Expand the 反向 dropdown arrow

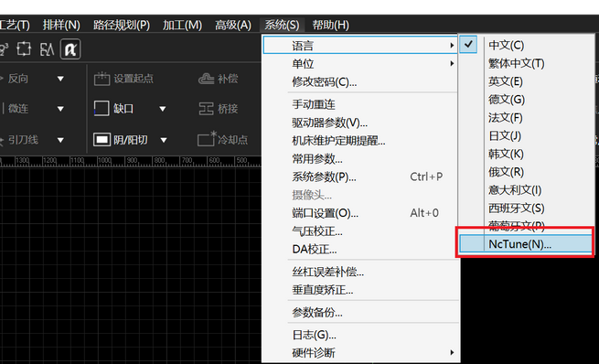60,79
